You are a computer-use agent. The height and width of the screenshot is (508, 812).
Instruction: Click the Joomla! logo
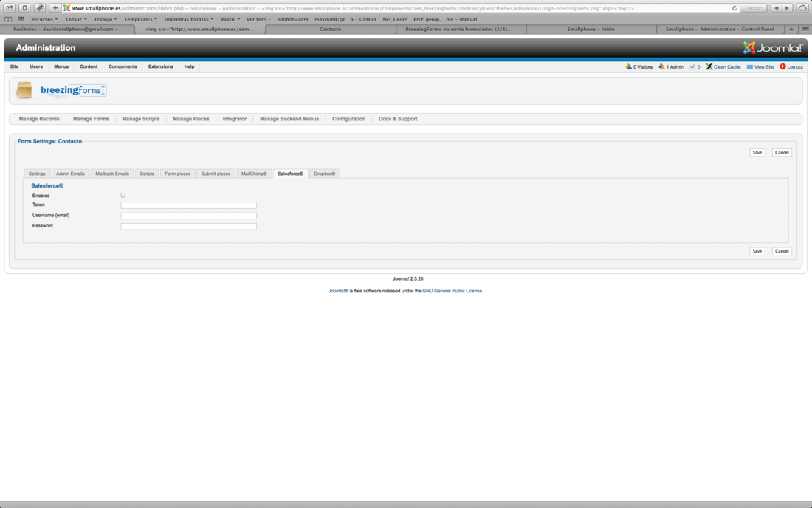pos(773,48)
